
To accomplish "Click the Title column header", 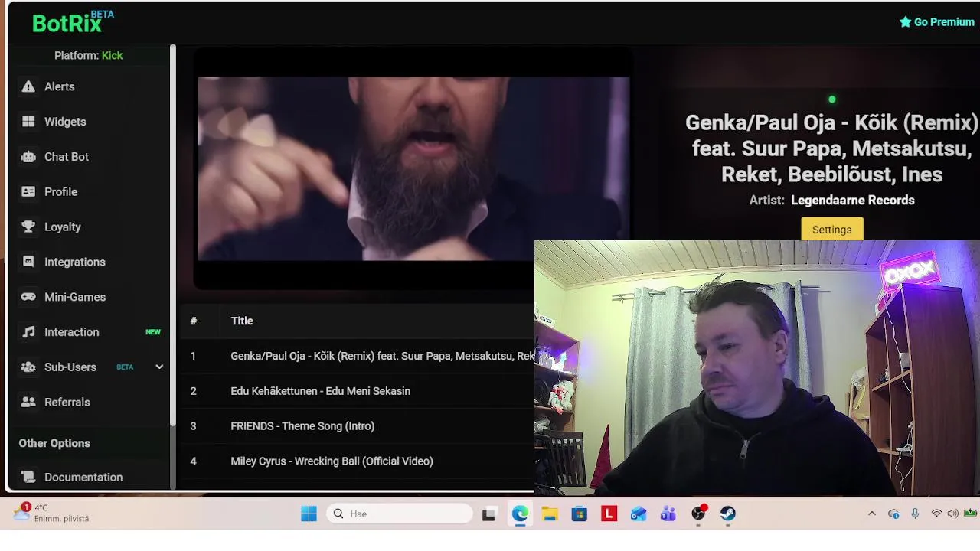I will pos(242,321).
